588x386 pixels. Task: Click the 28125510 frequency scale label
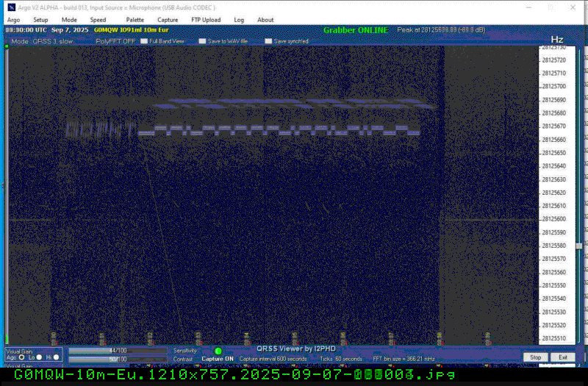[554, 338]
